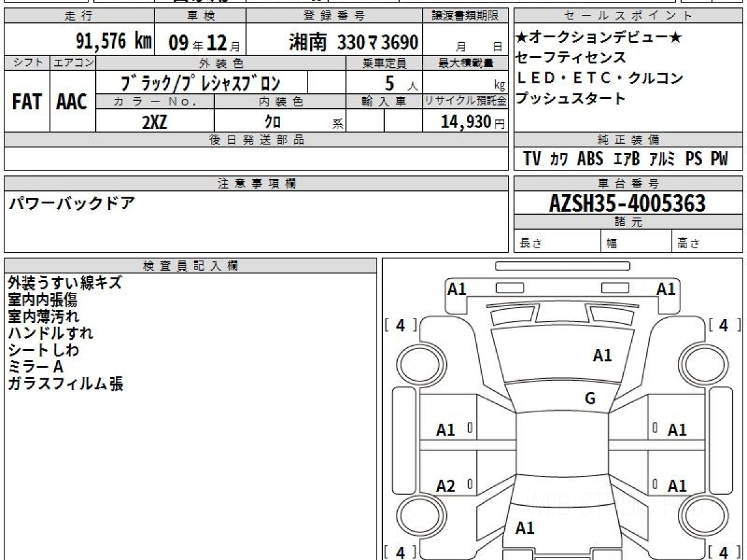Select the AAC air conditioner value
Screen dimensions: 747x560
[x=72, y=101]
